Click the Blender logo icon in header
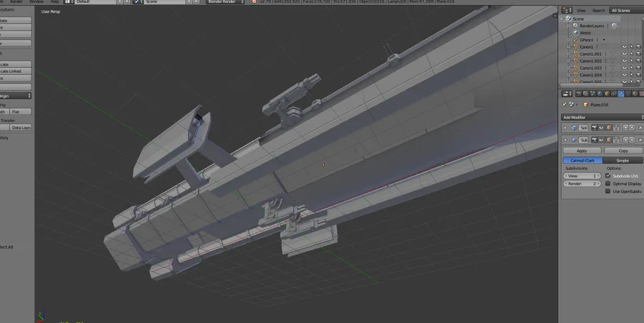The image size is (644, 323). coord(254,1)
